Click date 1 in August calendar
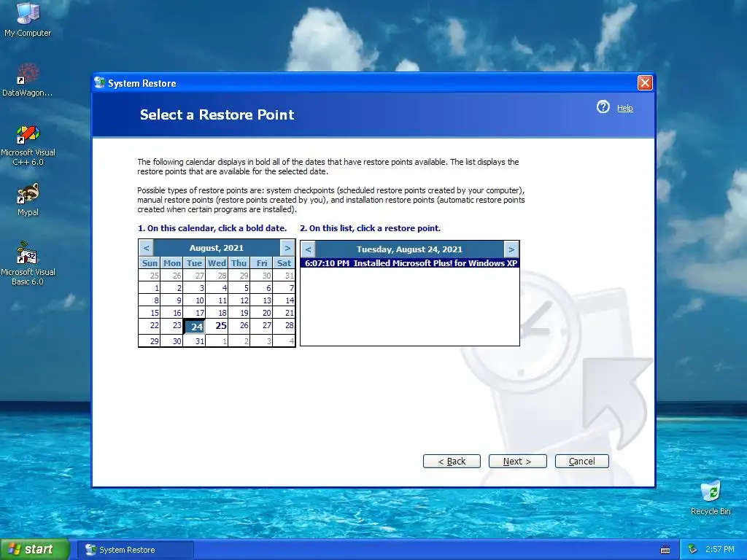The height and width of the screenshot is (560, 747). pos(149,287)
